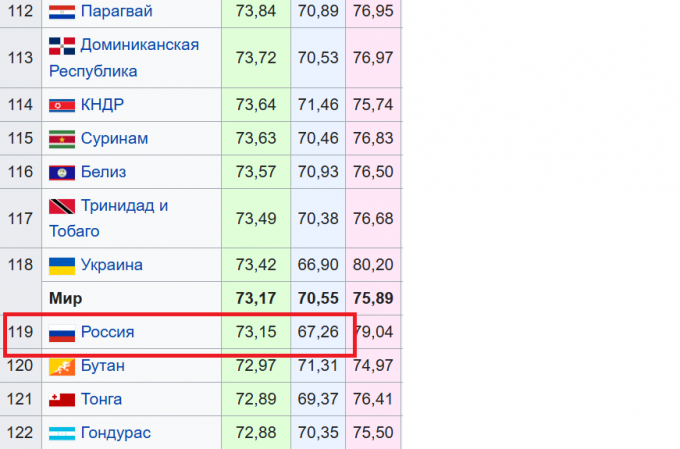Click the Tonga flag icon
Screen dimensions: 680x449
click(x=62, y=400)
